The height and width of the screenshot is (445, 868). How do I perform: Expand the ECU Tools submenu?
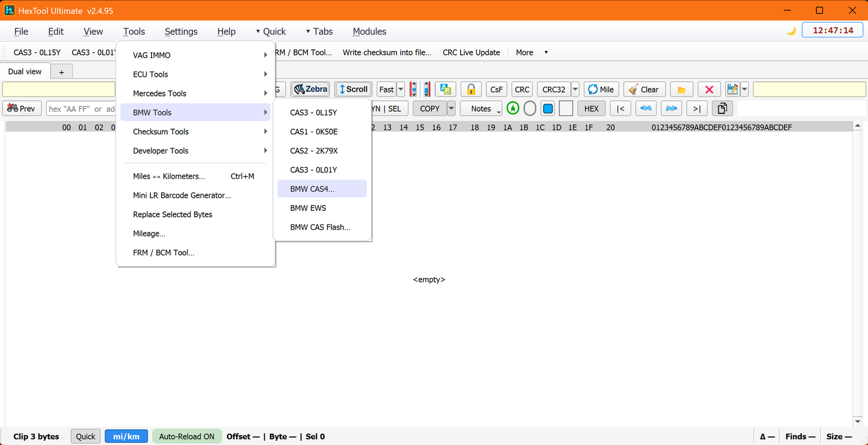[195, 74]
